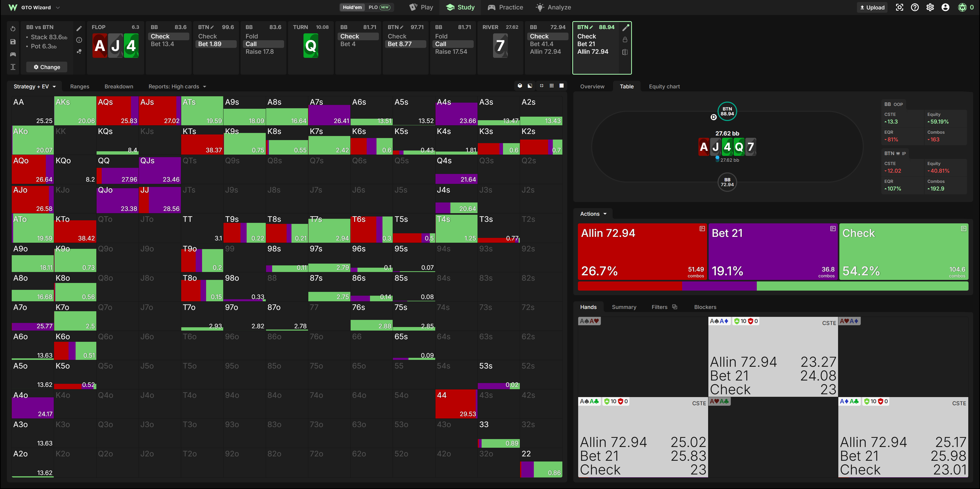The image size is (980, 489).
Task: Open the Actions dropdown
Action: click(593, 214)
